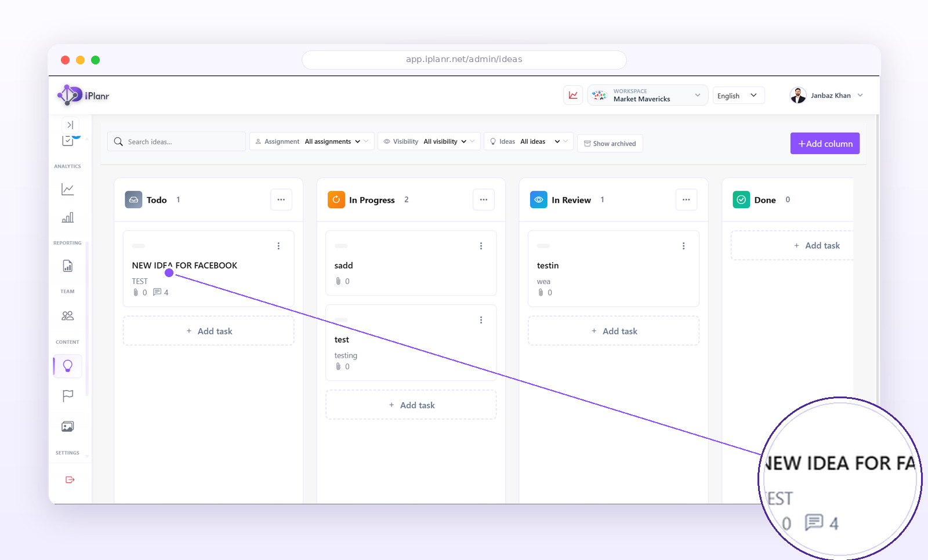Open the image gallery content page
928x560 pixels.
point(68,427)
